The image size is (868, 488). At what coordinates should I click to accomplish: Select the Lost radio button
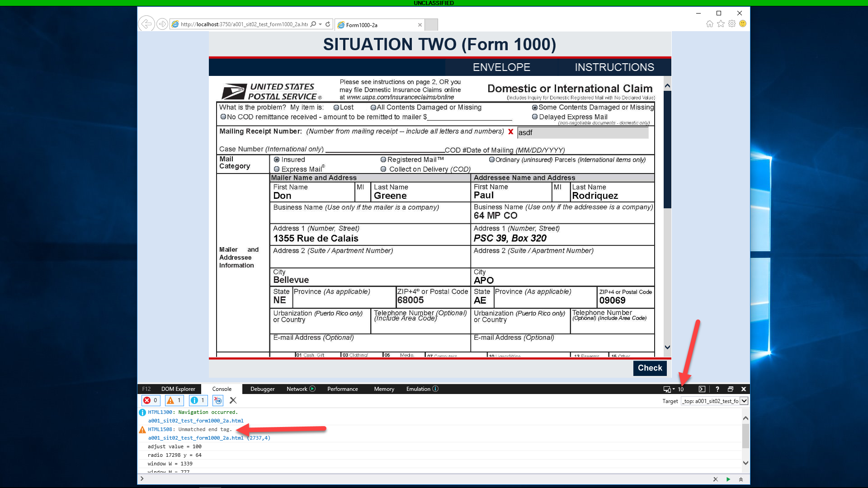click(336, 108)
